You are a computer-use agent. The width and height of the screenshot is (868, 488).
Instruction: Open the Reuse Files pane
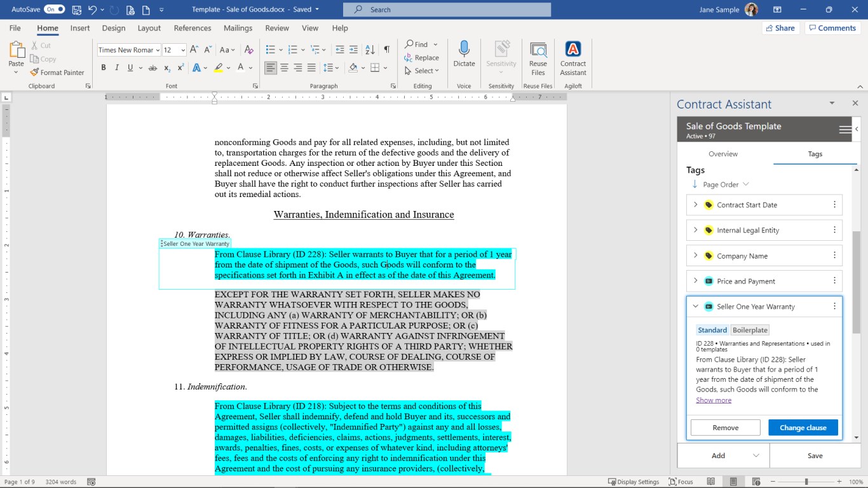(538, 58)
